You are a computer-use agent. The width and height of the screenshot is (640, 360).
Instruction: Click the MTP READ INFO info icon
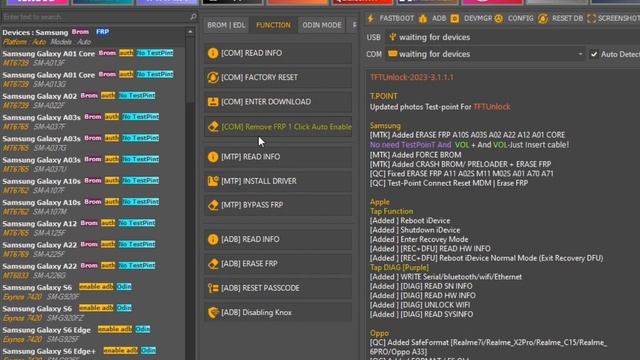(x=213, y=157)
